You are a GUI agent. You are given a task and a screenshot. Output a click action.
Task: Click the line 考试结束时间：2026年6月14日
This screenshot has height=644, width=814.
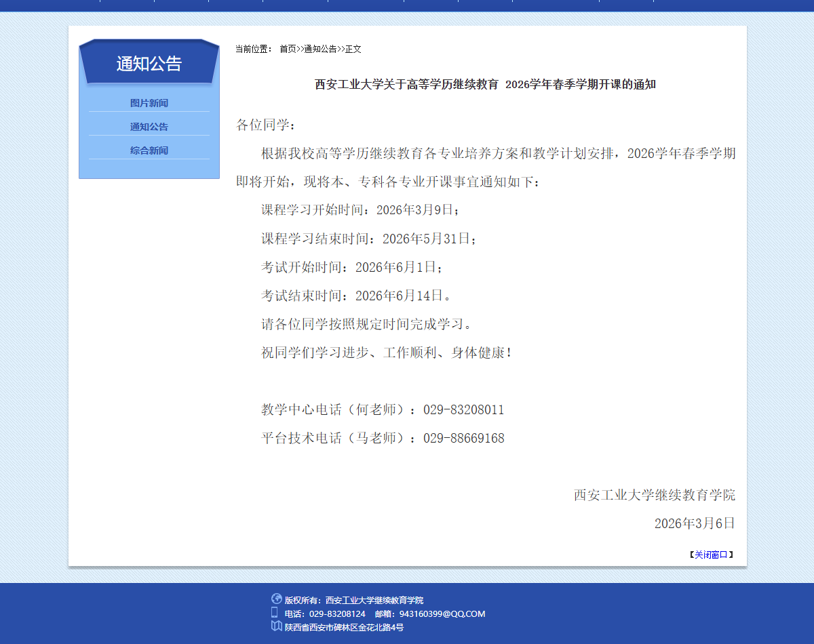pos(357,296)
